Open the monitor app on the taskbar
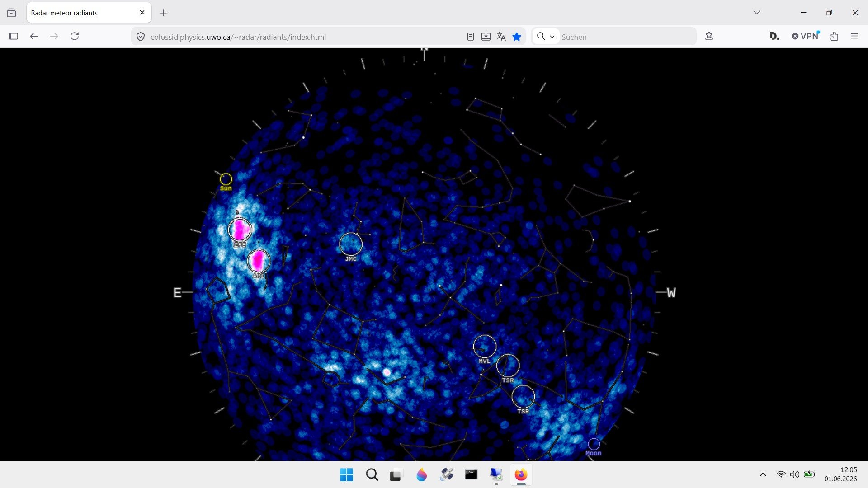This screenshot has width=868, height=488. (x=496, y=475)
